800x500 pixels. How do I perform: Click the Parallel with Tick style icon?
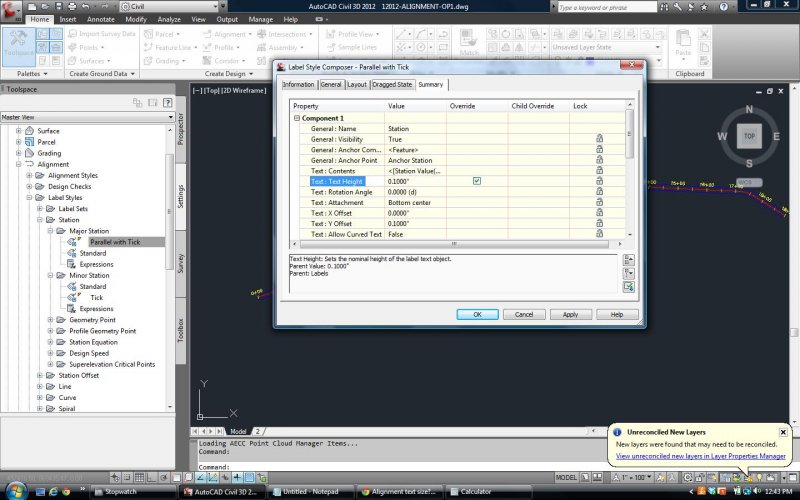[x=72, y=242]
